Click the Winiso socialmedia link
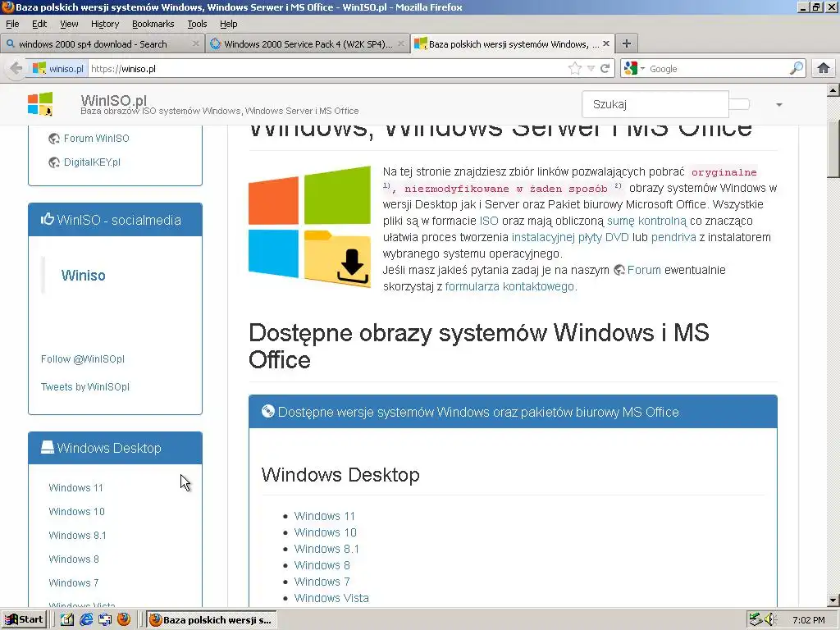The width and height of the screenshot is (840, 630). click(x=83, y=276)
